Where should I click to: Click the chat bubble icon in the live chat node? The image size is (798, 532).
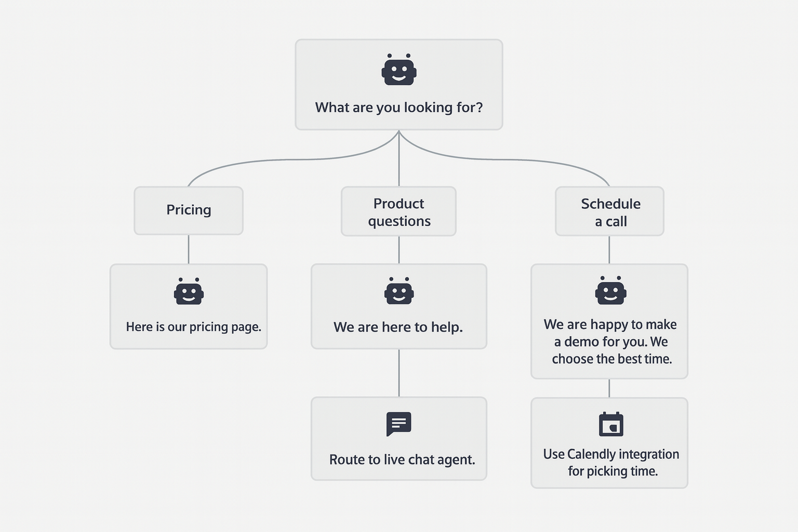tap(399, 424)
